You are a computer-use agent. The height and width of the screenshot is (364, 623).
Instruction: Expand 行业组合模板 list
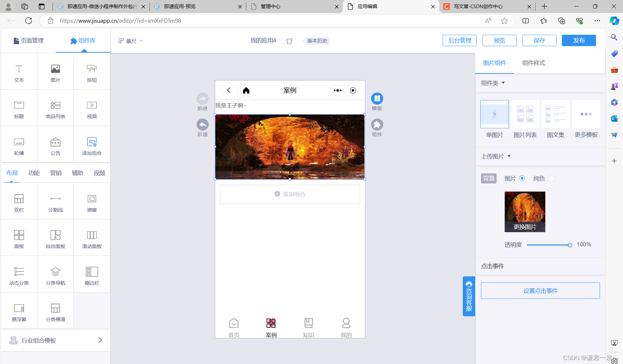coord(56,340)
